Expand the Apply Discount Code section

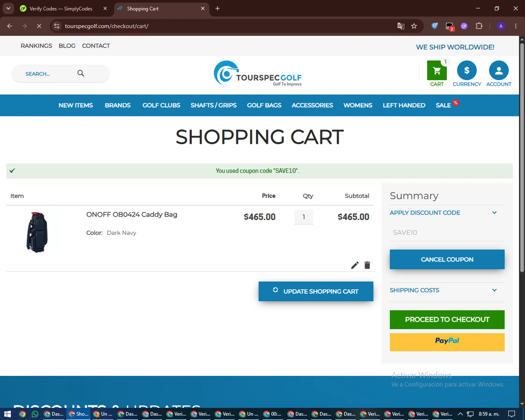(447, 212)
